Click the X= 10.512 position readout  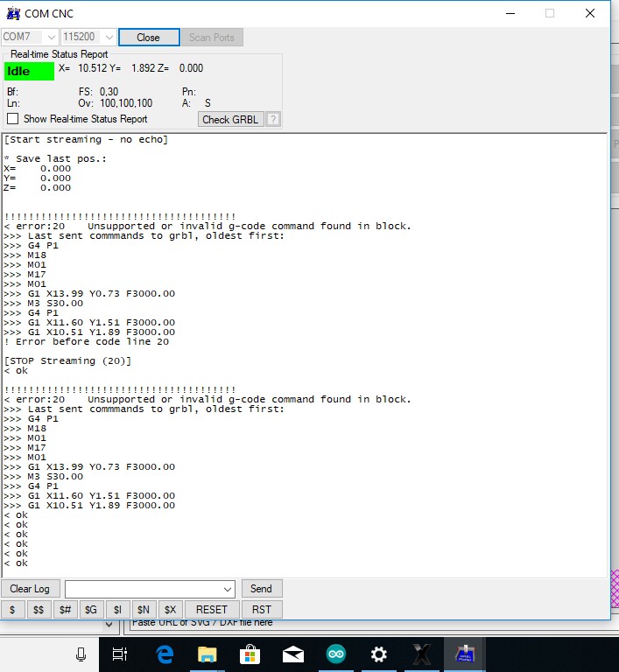tap(83, 68)
